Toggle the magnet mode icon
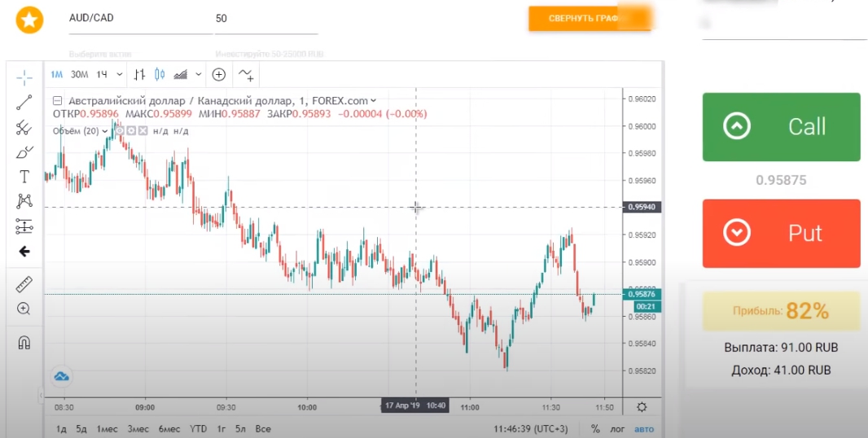This screenshot has height=438, width=868. pyautogui.click(x=24, y=343)
